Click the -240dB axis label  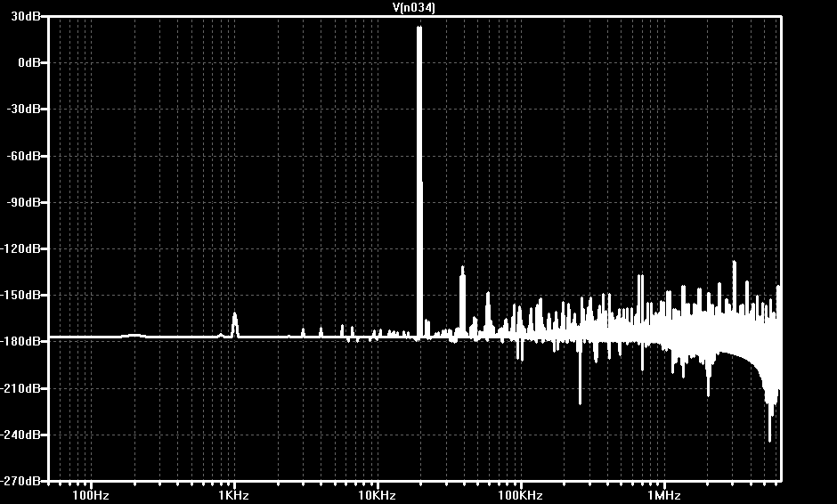pos(20,435)
